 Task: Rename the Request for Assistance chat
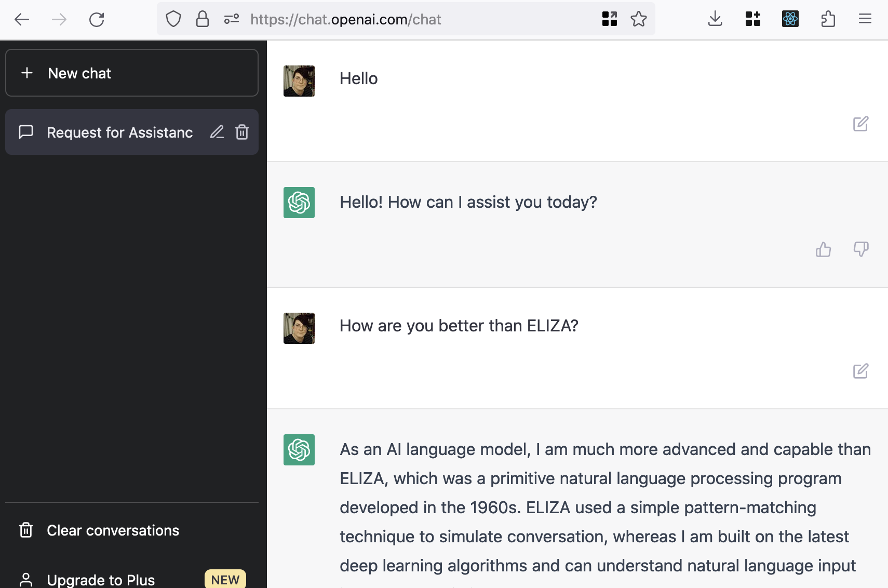tap(217, 132)
